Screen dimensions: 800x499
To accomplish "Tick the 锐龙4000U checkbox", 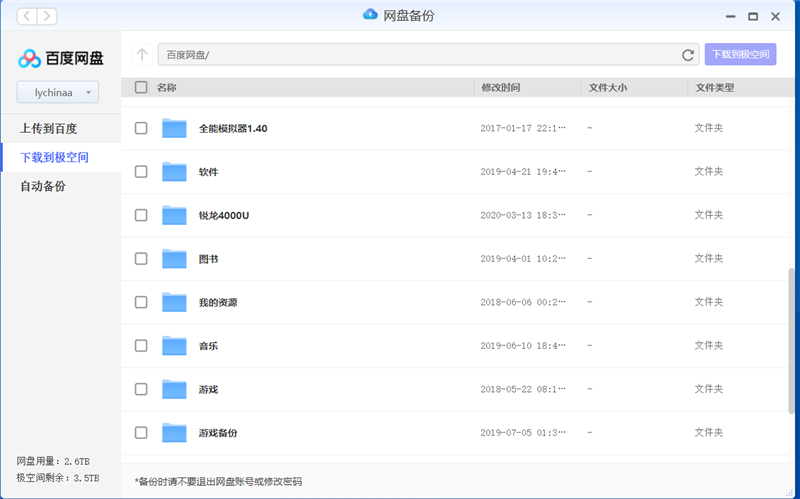I will pyautogui.click(x=141, y=215).
